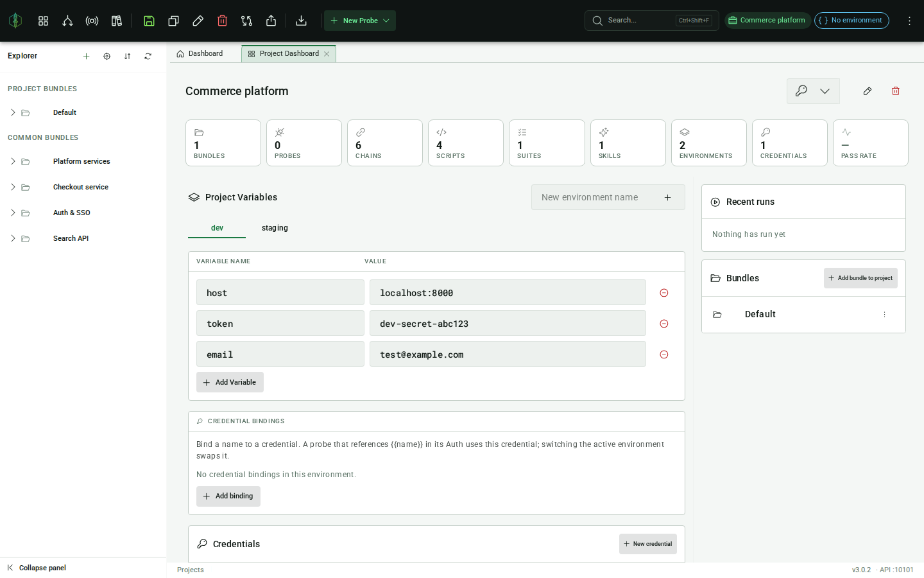Click the target locate icon in Explorer header

[x=107, y=56]
